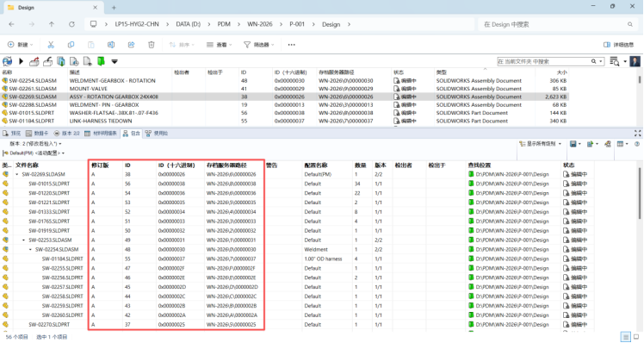Screen dimensions: 644x343
Task: Open the 新建 dropdown
Action: pos(20,45)
